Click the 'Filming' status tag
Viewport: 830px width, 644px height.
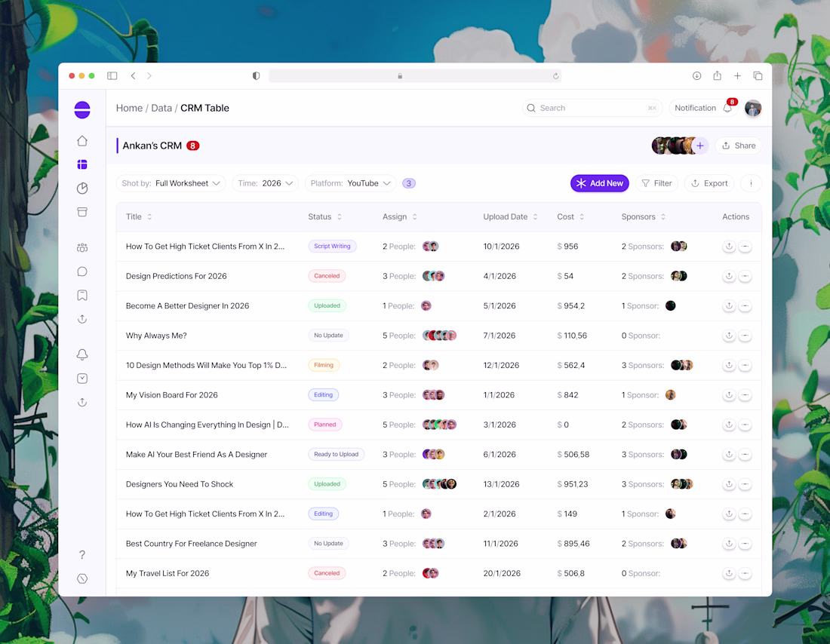[324, 365]
